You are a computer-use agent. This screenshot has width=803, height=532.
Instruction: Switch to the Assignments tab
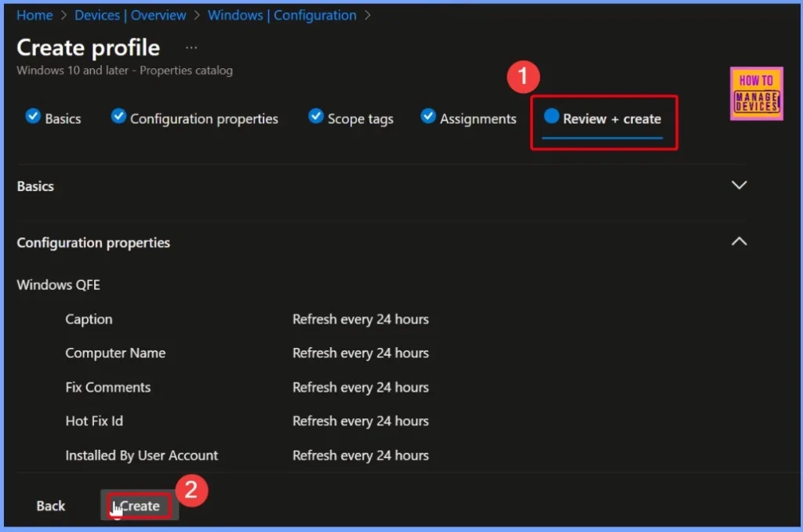tap(468, 118)
